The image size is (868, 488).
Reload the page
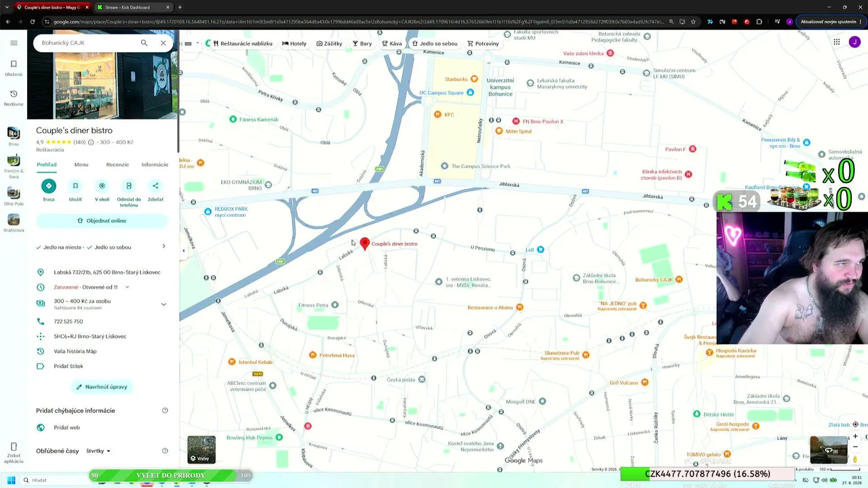point(34,22)
